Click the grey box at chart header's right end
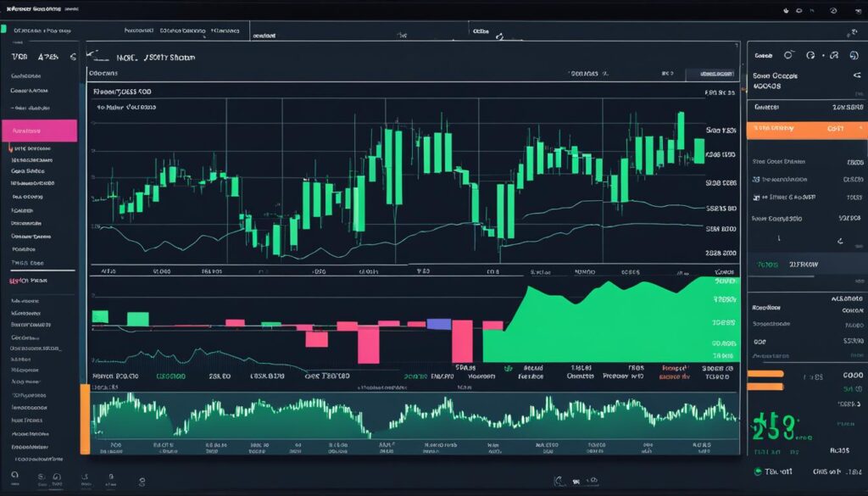 [x=711, y=74]
